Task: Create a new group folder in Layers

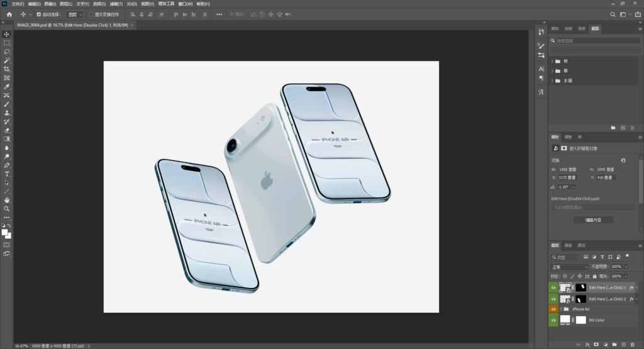Action: pyautogui.click(x=614, y=345)
